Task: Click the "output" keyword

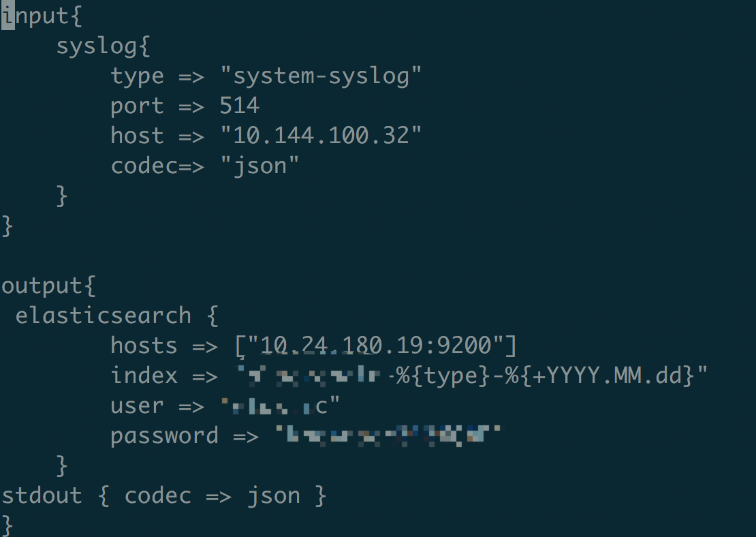Action: pyautogui.click(x=42, y=286)
